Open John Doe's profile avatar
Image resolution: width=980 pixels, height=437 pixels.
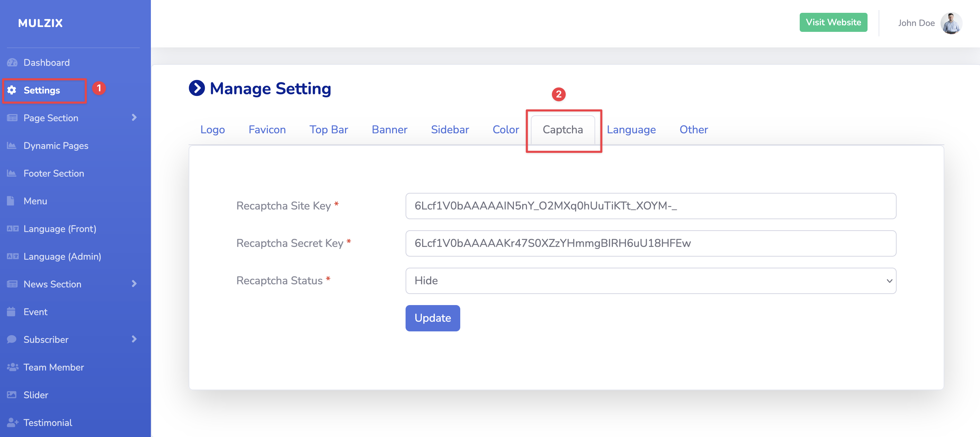coord(952,23)
